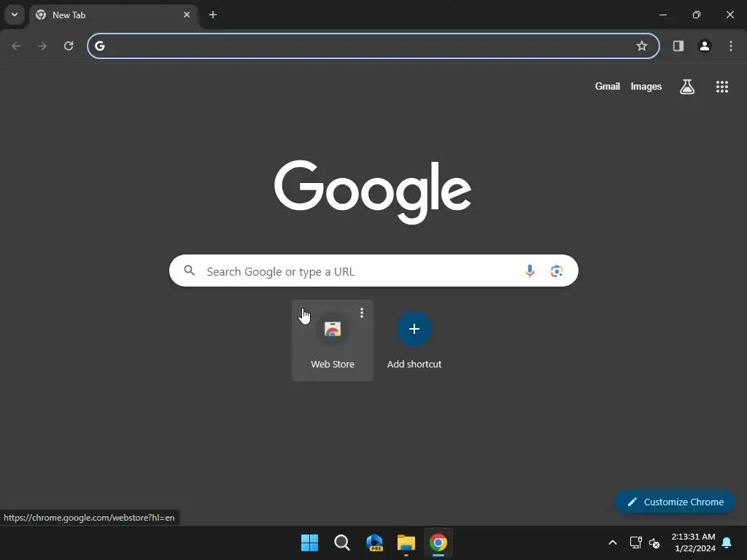The height and width of the screenshot is (560, 747).
Task: Open the tab search dropdown arrow
Action: 15,15
